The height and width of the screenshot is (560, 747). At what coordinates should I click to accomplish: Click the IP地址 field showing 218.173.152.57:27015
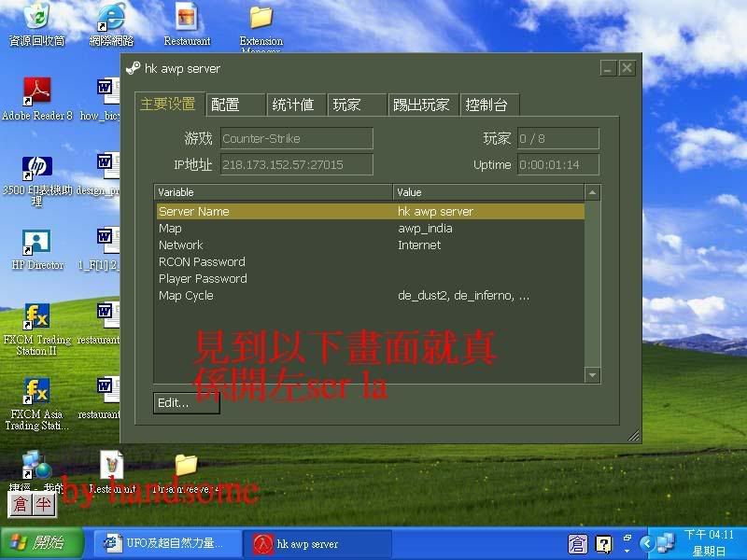pyautogui.click(x=296, y=165)
